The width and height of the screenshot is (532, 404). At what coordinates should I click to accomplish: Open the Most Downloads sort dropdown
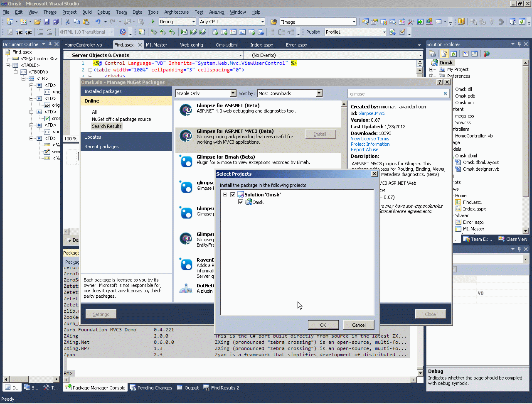pyautogui.click(x=319, y=93)
